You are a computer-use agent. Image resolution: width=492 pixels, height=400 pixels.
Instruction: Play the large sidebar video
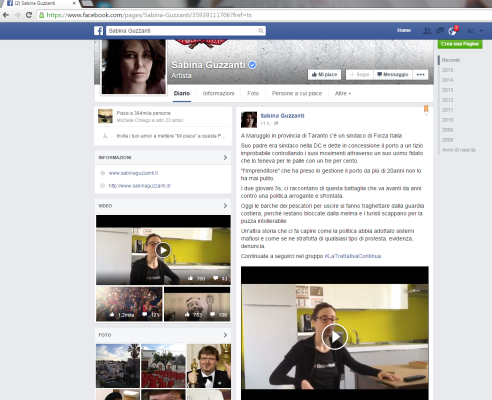coord(163,250)
